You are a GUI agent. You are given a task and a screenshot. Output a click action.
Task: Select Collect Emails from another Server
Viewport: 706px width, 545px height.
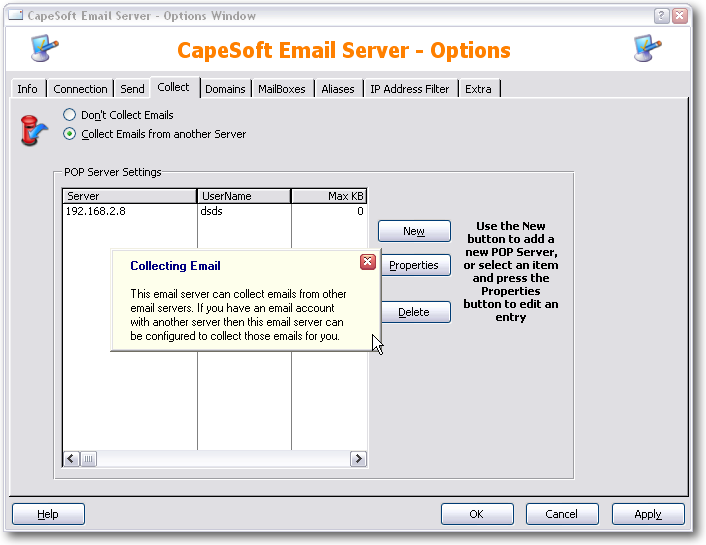pos(70,134)
